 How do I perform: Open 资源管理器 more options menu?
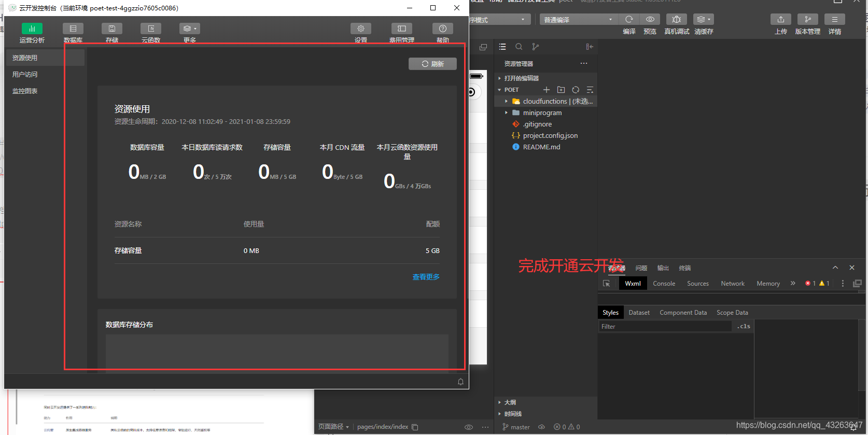[x=584, y=63]
